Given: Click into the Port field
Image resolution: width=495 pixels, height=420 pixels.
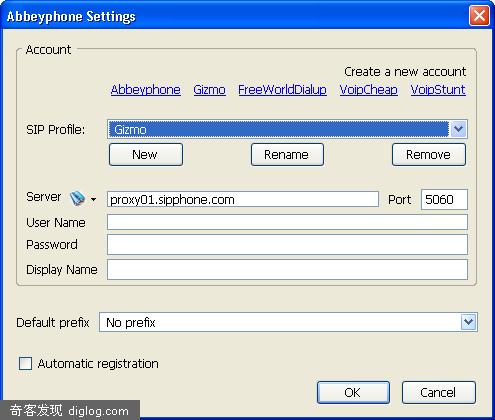Looking at the screenshot, I should point(444,199).
